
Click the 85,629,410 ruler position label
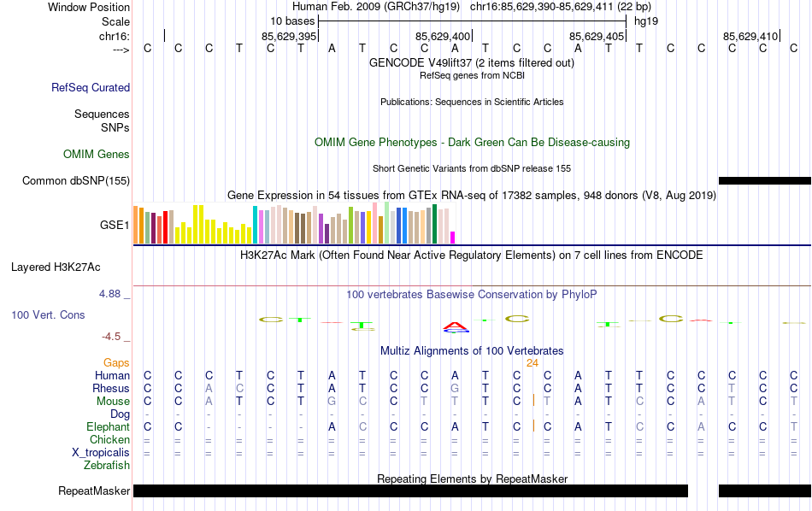[x=750, y=36]
